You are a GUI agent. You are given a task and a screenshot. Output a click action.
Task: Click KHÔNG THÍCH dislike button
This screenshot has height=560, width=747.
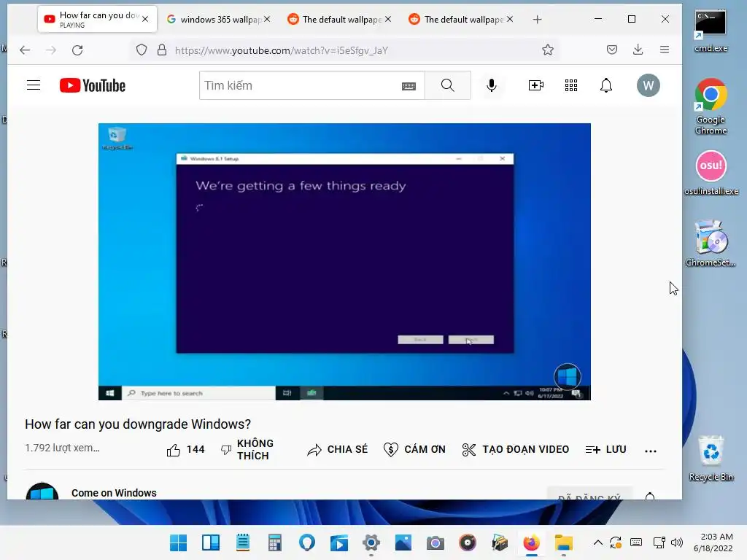[247, 449]
